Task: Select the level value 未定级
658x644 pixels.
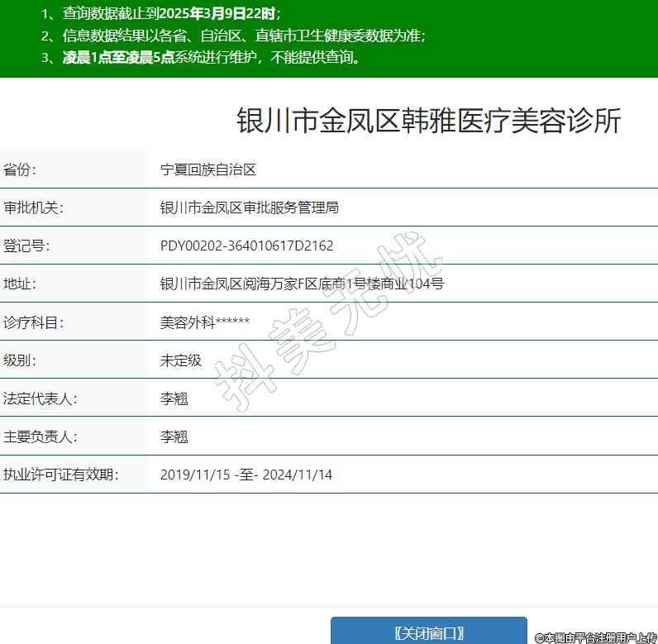Action: coord(180,360)
